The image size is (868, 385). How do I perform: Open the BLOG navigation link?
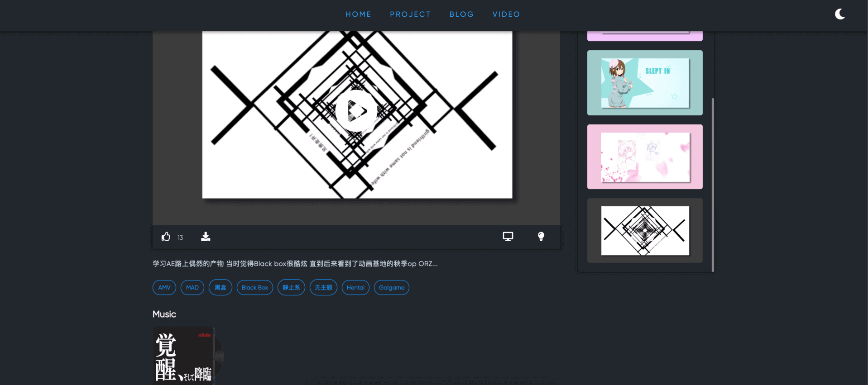tap(461, 14)
